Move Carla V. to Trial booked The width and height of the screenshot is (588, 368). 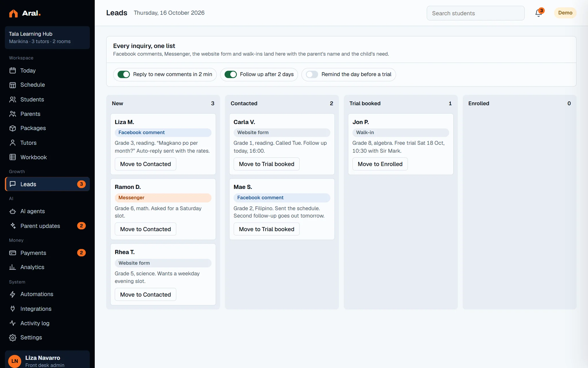[266, 164]
